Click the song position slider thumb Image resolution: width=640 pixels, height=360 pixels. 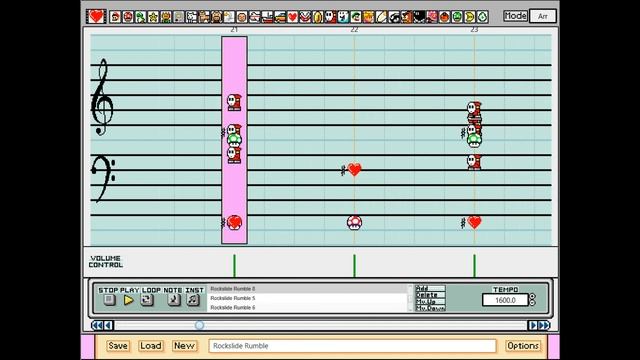[199, 325]
